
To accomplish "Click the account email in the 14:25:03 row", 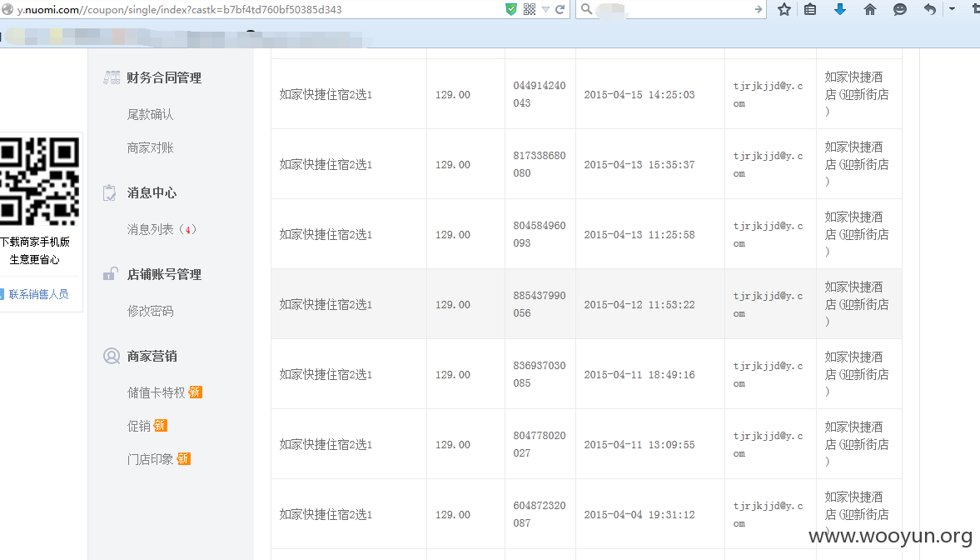I will point(769,94).
